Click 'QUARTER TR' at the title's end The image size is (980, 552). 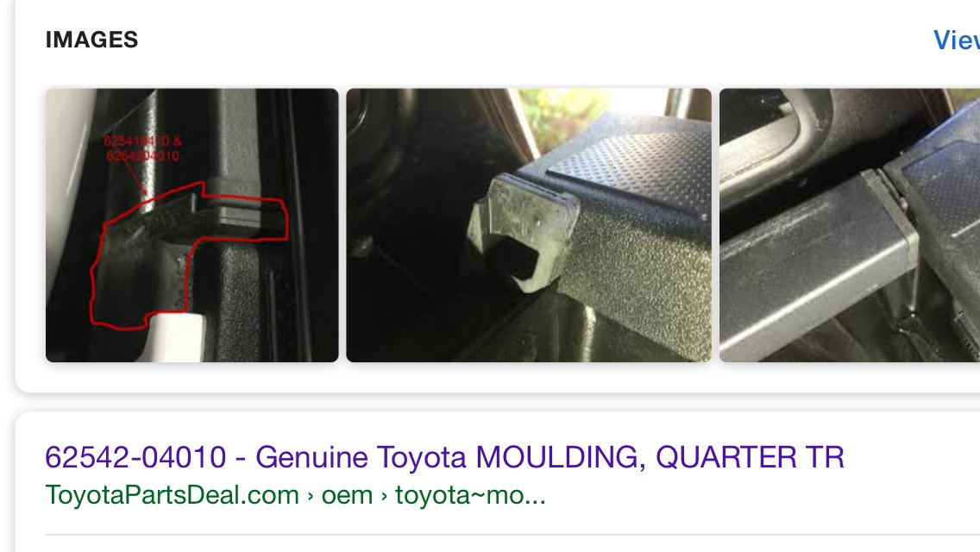click(750, 457)
